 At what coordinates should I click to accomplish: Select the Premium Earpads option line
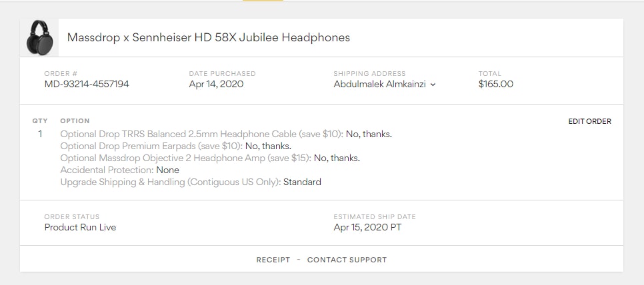point(175,146)
